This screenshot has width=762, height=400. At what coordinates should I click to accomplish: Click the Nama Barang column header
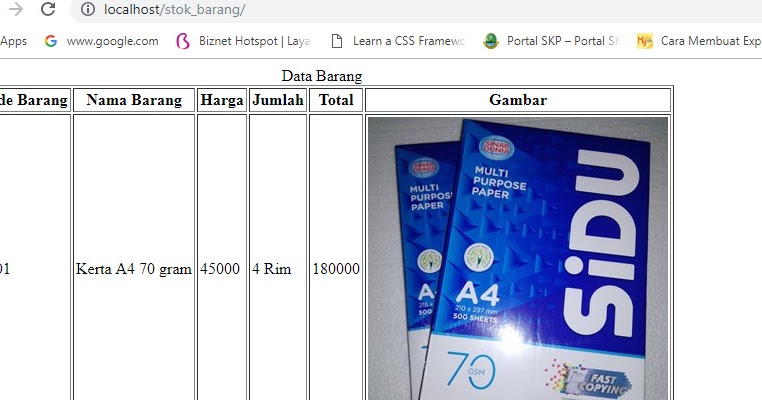click(134, 100)
